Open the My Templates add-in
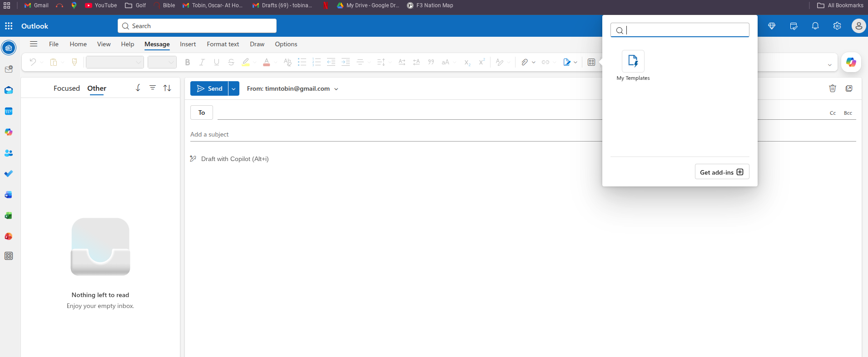The image size is (868, 357). 633,65
